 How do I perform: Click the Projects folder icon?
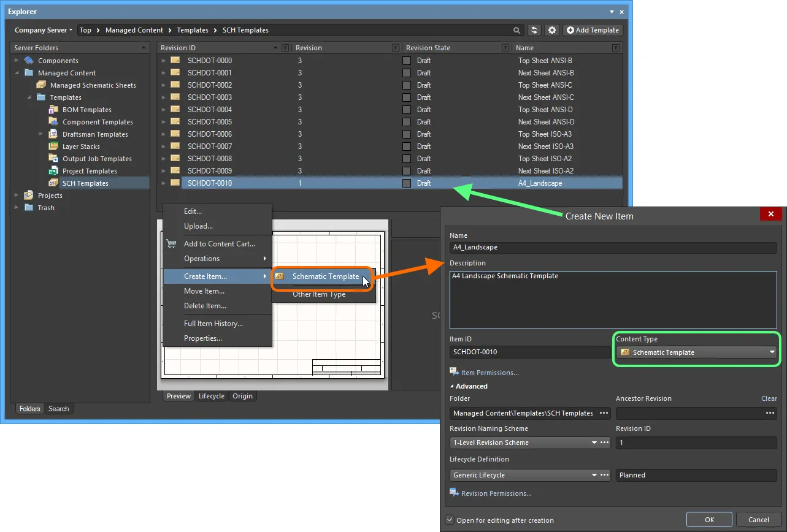click(29, 196)
